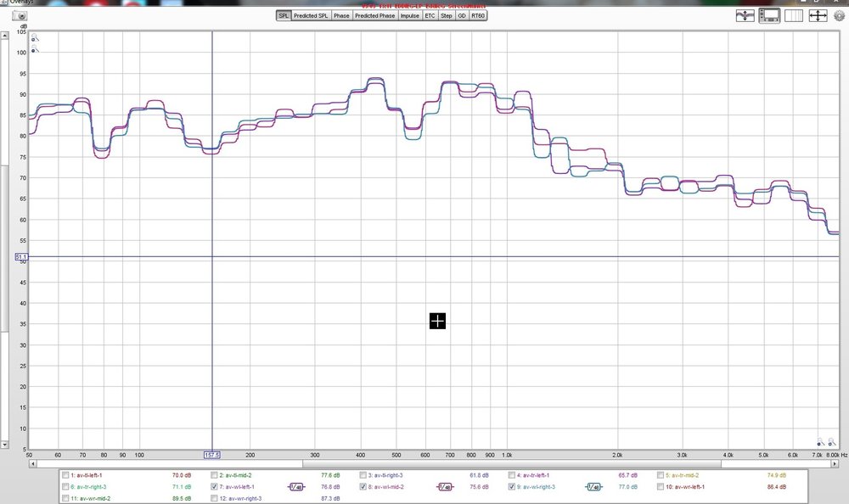
Task: Click the 87.3 dB value for av-wr-right-3
Action: click(x=330, y=498)
